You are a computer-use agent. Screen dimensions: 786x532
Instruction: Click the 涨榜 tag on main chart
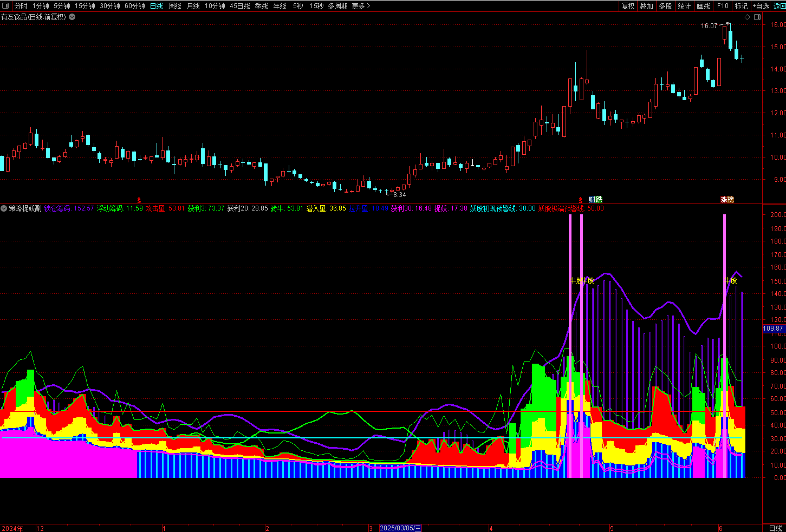[x=727, y=200]
